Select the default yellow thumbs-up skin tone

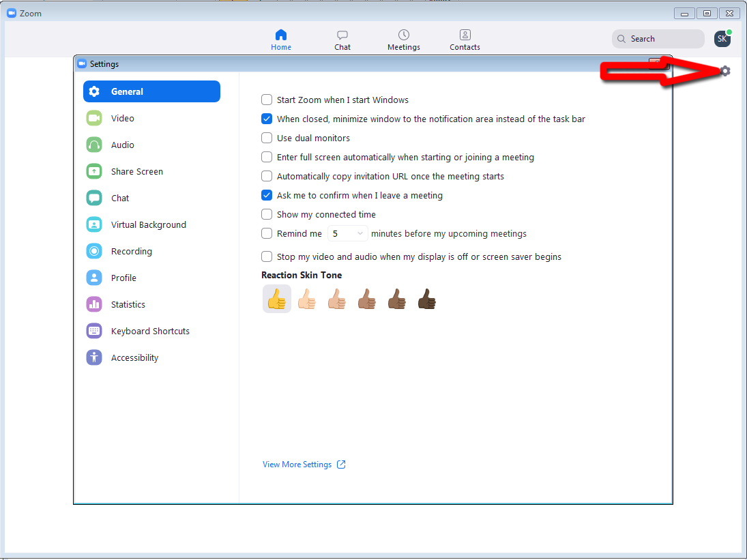277,299
